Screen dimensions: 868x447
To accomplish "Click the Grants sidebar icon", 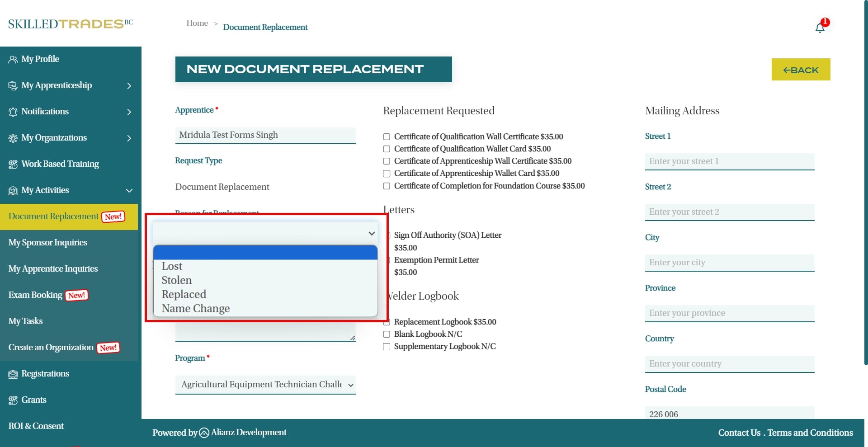I will pos(13,400).
